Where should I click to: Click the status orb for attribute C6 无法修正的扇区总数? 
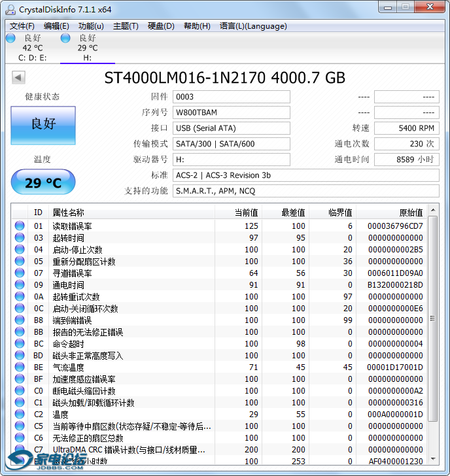(20, 437)
